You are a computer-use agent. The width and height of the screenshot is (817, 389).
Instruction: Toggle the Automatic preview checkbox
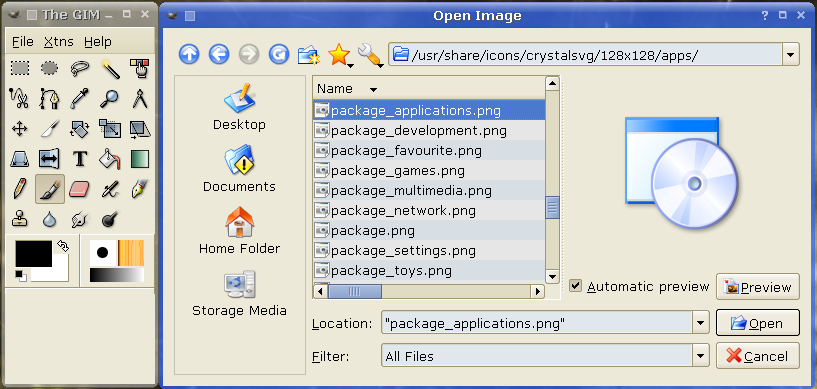click(575, 286)
